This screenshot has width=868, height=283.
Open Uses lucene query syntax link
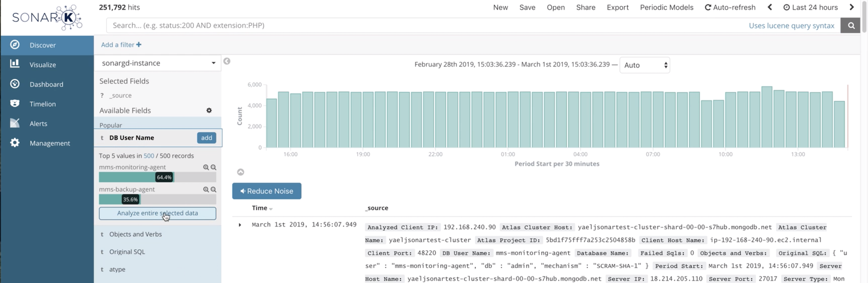point(791,25)
